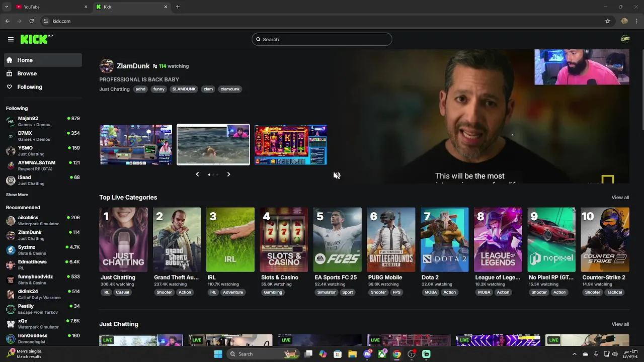This screenshot has height=362, width=644.
Task: Click the adhd tag
Action: [140, 89]
